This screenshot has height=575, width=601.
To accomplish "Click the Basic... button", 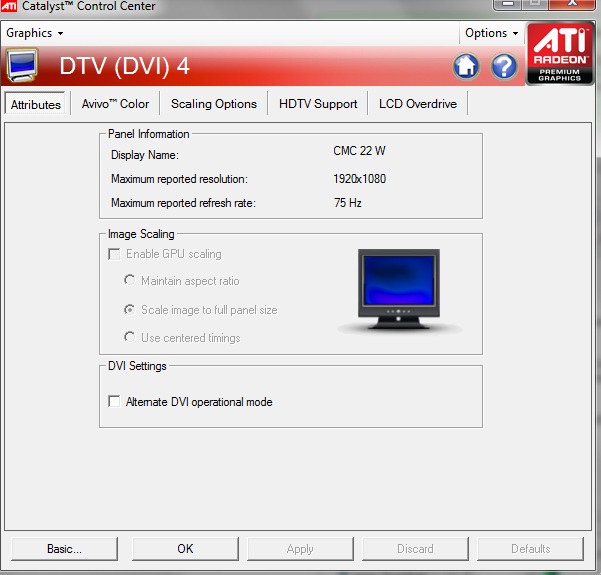I will pos(64,549).
